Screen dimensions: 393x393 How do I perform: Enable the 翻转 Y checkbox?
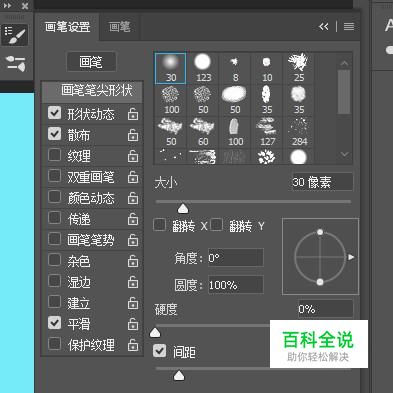216,225
